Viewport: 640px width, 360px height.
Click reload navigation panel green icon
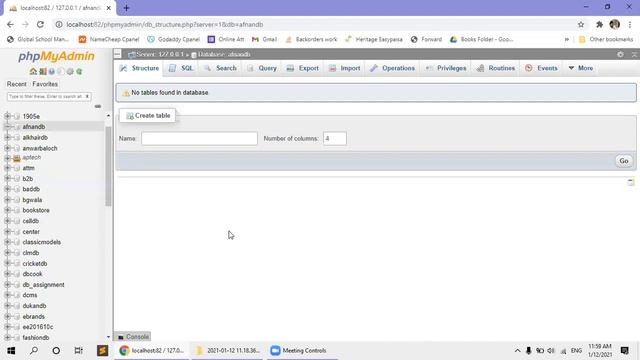point(79,71)
